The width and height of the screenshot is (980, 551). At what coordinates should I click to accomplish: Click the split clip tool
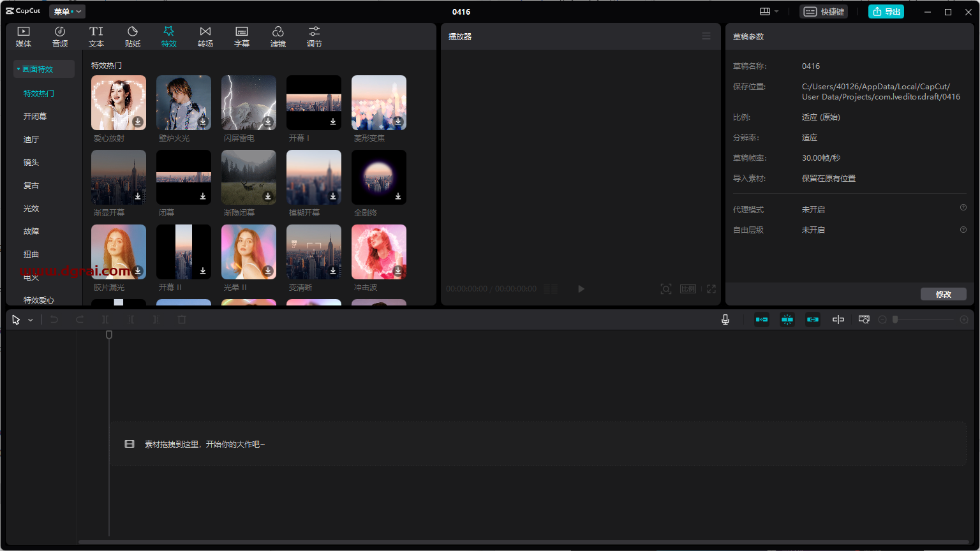point(105,320)
